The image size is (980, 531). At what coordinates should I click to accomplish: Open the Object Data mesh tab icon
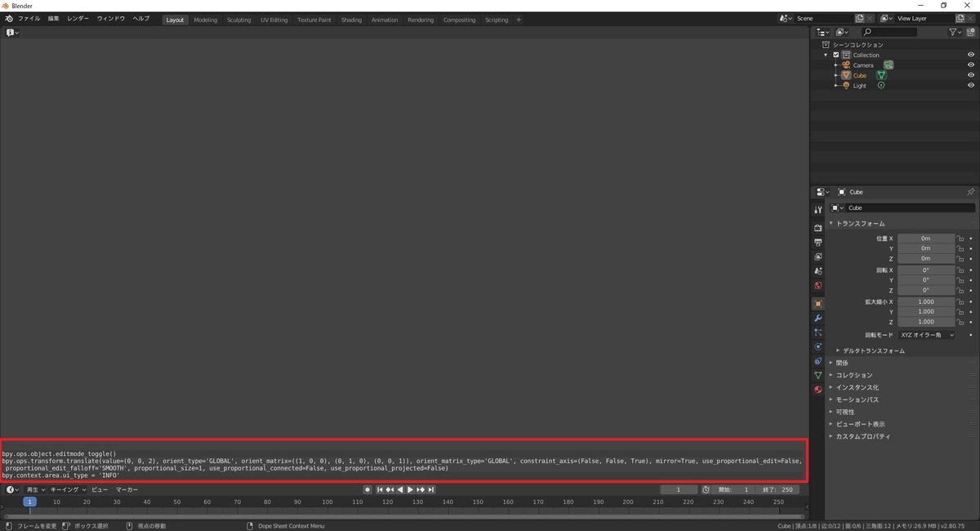(x=818, y=375)
